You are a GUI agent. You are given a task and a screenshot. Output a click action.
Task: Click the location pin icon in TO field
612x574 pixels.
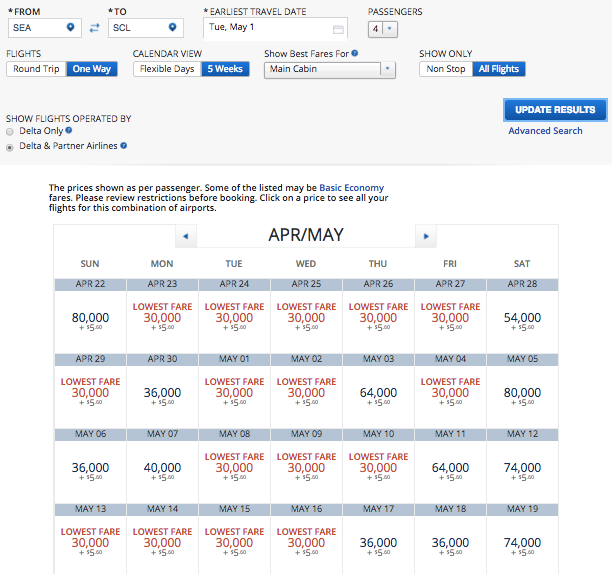click(x=173, y=27)
